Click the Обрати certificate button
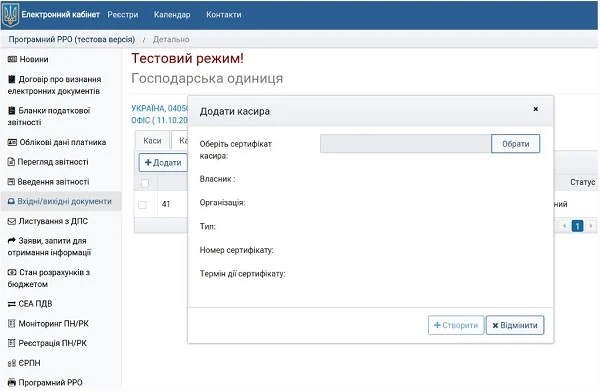600x391 pixels. pyautogui.click(x=515, y=144)
